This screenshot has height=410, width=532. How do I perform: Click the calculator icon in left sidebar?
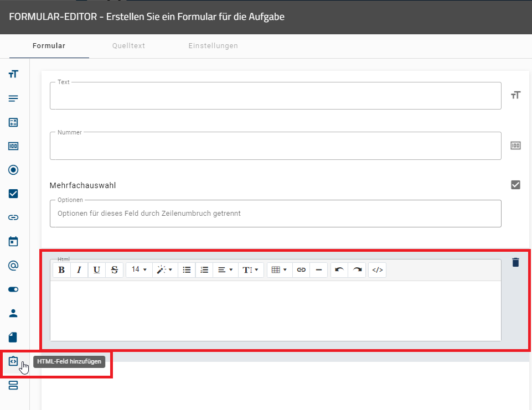tap(13, 122)
